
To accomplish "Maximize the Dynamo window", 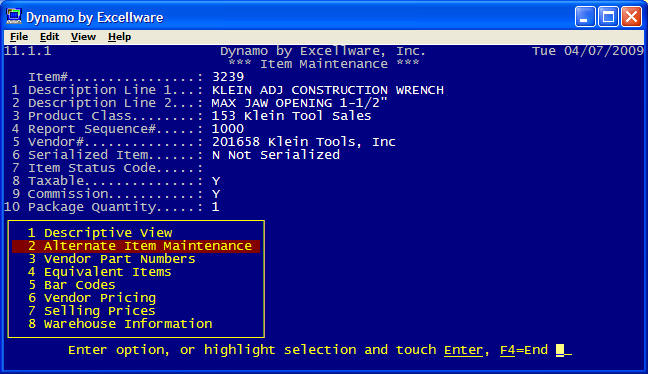I will (608, 17).
